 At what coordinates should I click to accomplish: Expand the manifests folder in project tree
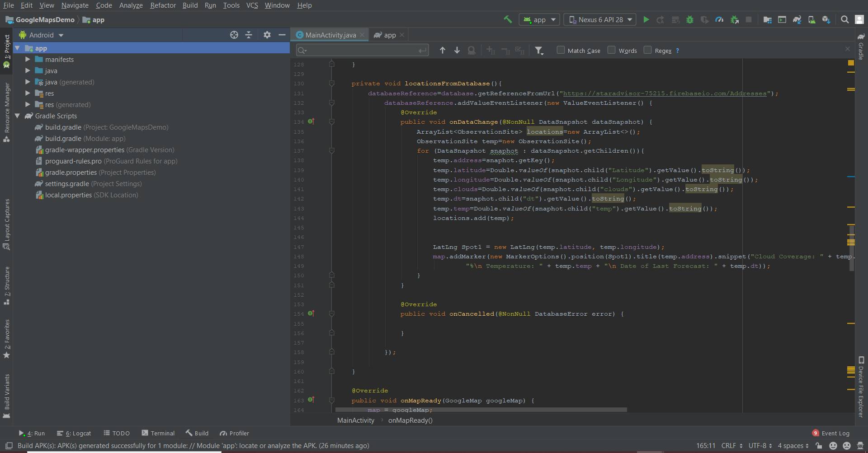click(28, 59)
